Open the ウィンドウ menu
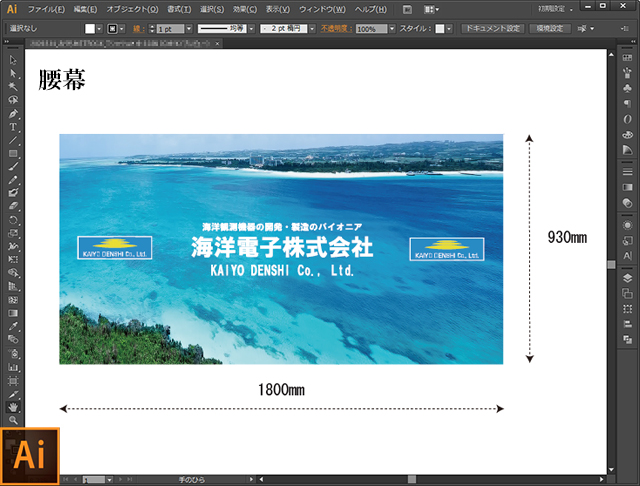This screenshot has height=486, width=640. (x=322, y=9)
